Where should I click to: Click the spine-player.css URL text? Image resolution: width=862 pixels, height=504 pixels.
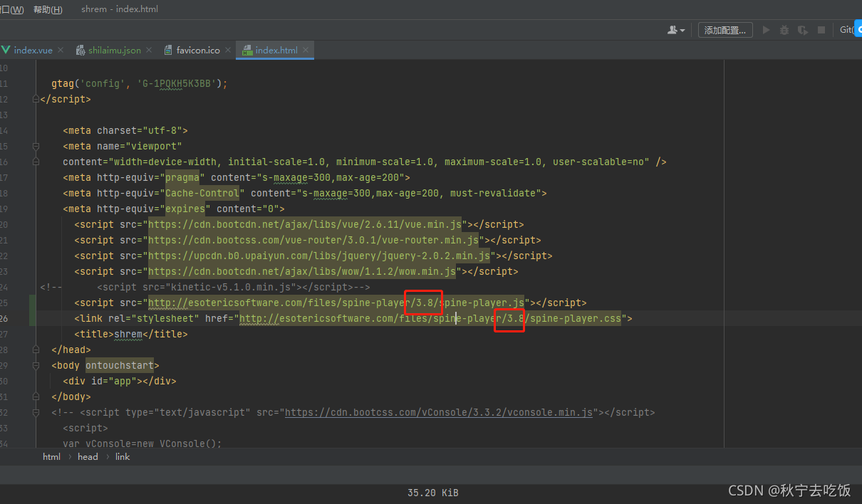[430, 318]
